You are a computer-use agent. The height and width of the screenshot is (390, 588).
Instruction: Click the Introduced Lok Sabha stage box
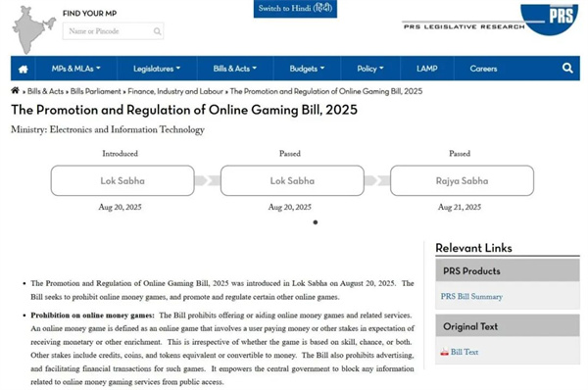coord(122,180)
